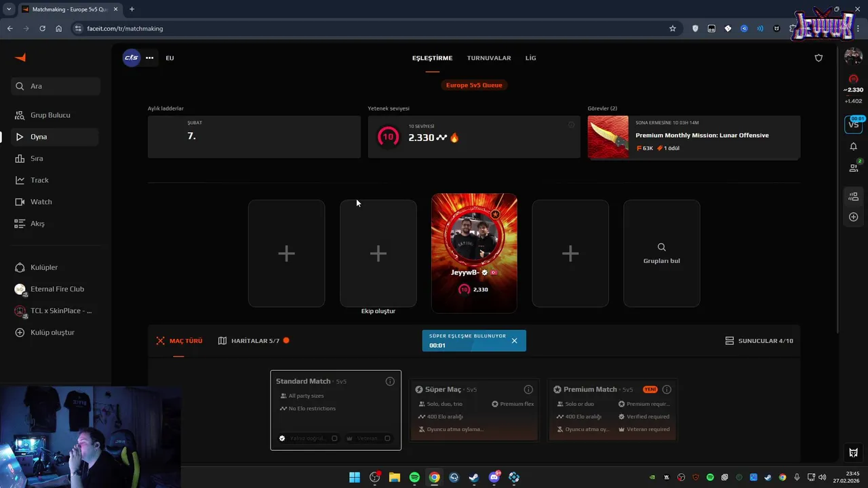Click the Ara search field
The width and height of the screenshot is (868, 488).
pyautogui.click(x=56, y=86)
